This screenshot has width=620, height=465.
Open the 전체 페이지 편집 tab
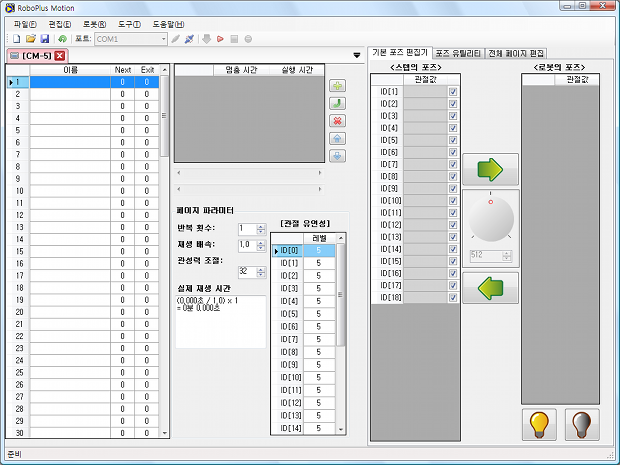516,52
